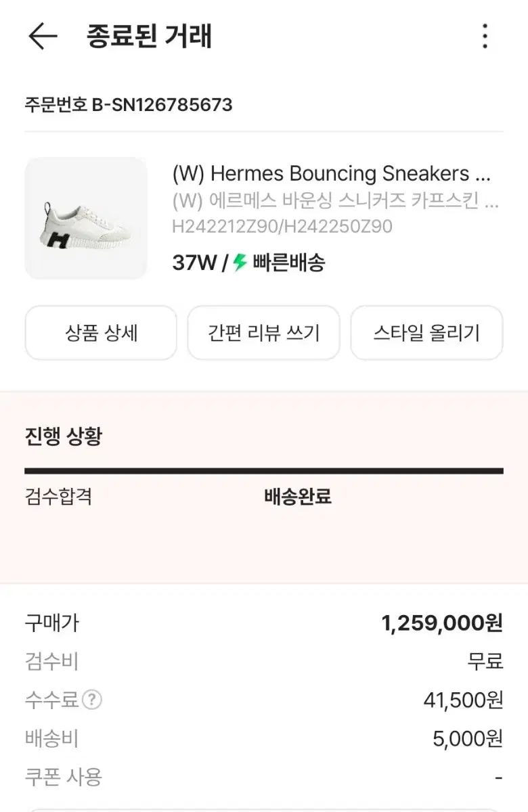The height and width of the screenshot is (812, 528).
Task: Select the 스타일 올리기 button
Action: (426, 333)
